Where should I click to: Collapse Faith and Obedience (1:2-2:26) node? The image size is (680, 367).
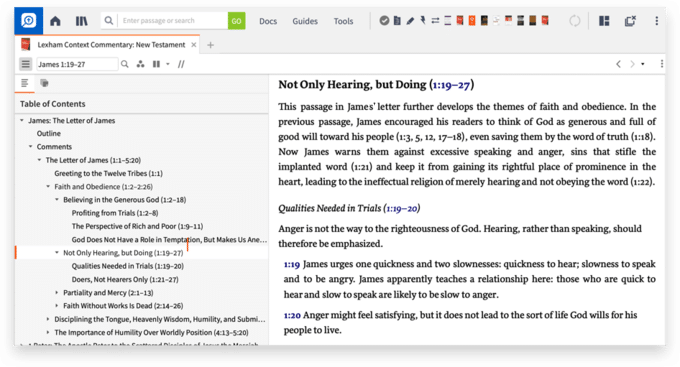[48, 186]
